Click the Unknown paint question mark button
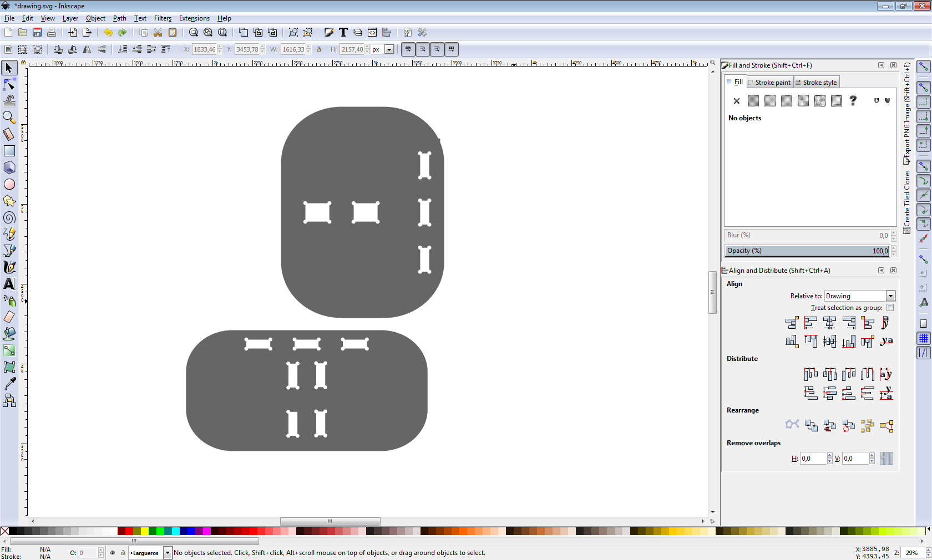Image resolution: width=932 pixels, height=560 pixels. pos(853,101)
